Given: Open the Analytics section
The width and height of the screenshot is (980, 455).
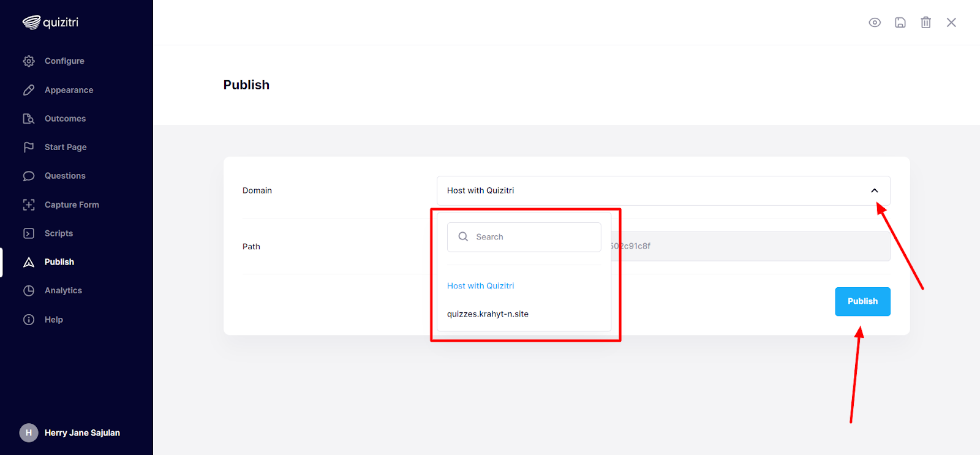Looking at the screenshot, I should [x=63, y=290].
